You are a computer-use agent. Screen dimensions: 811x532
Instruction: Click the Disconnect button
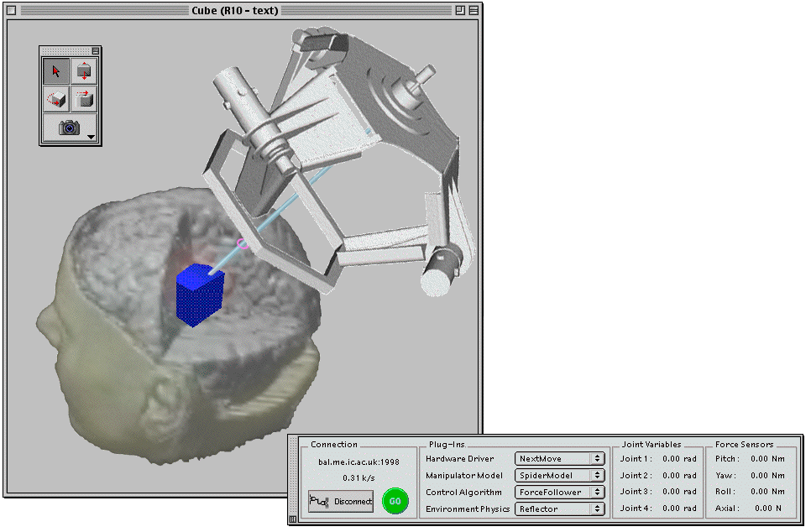tap(340, 502)
